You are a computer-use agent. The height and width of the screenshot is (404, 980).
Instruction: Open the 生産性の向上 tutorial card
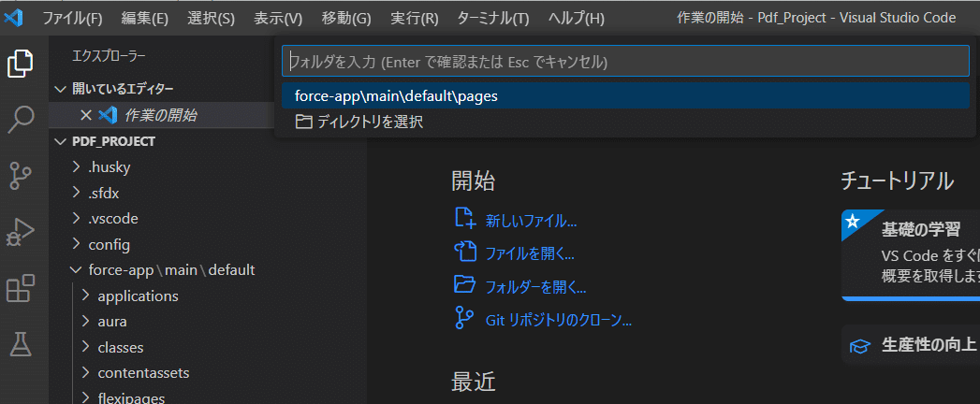(x=911, y=345)
